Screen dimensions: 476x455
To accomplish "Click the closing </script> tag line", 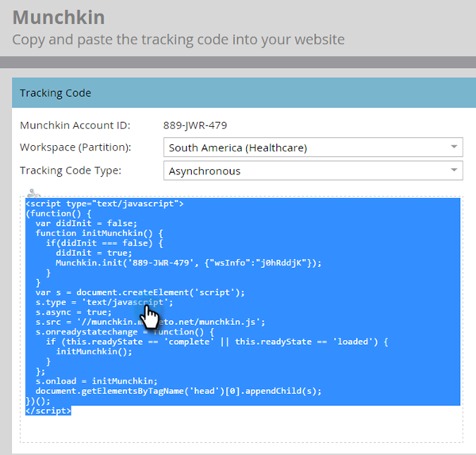I will click(x=48, y=411).
